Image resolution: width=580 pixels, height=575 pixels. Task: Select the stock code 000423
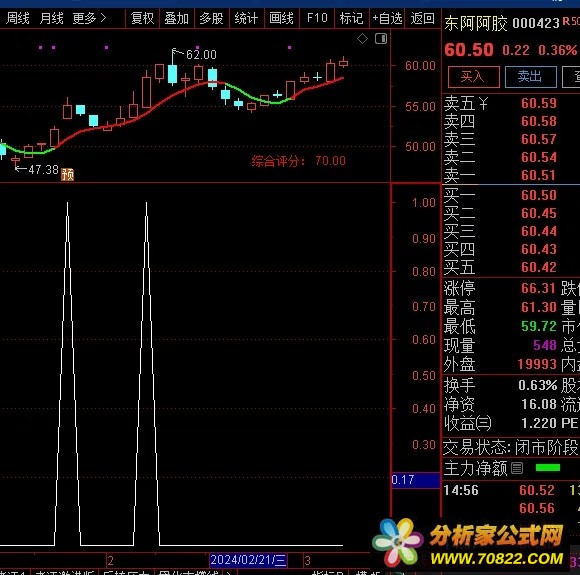click(x=536, y=23)
